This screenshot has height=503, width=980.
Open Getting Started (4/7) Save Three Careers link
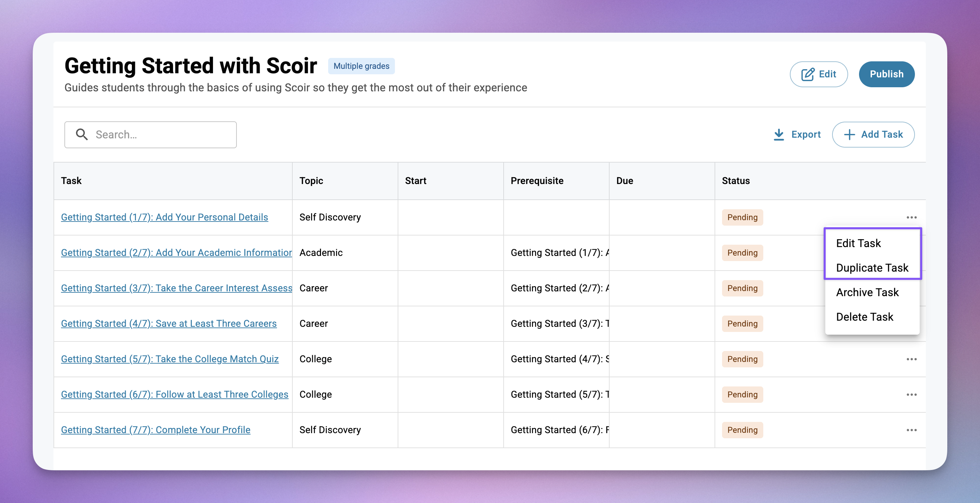(x=169, y=323)
